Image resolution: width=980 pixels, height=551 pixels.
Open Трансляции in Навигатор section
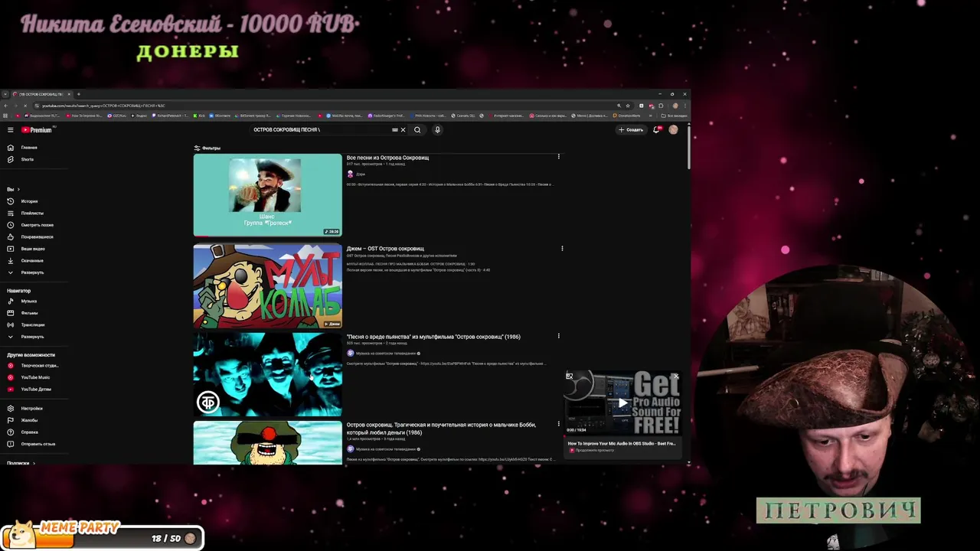click(33, 324)
